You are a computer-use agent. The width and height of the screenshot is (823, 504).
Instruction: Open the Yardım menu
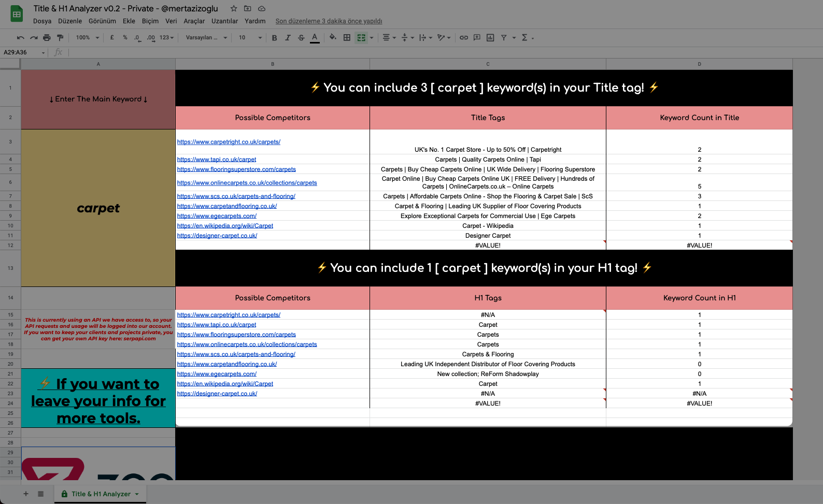click(255, 21)
